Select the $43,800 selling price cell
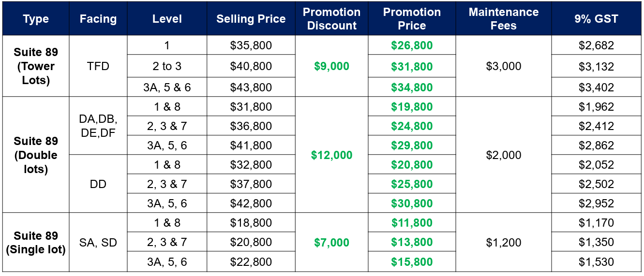This screenshot has height=276, width=644. pyautogui.click(x=251, y=87)
